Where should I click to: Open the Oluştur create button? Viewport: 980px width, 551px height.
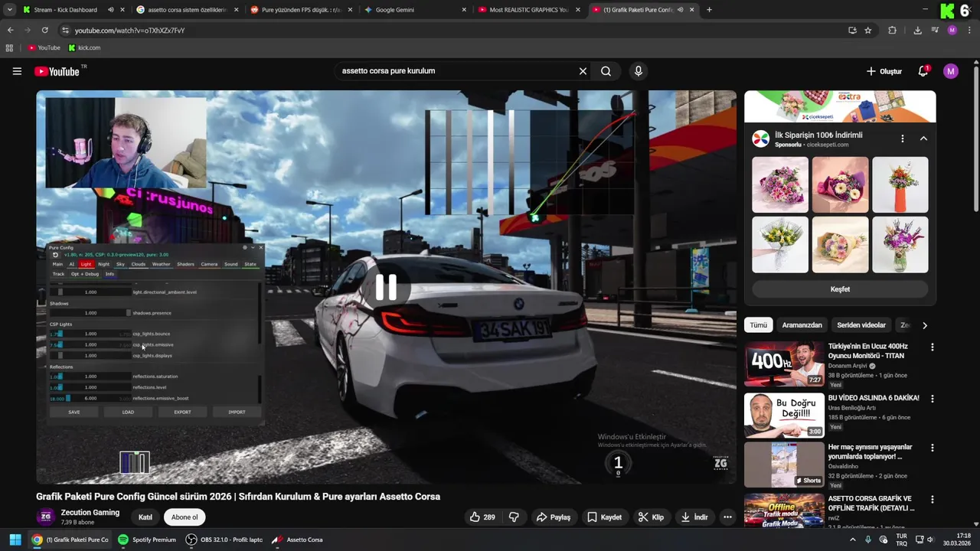(884, 71)
